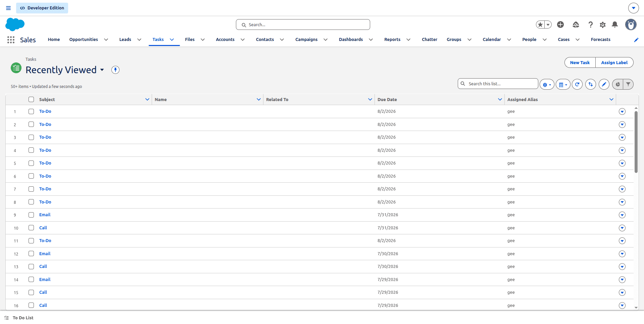Screen dimensions: 644x324
Task: Open the hamburger menu beside Developer Edition
Action: [8, 8]
